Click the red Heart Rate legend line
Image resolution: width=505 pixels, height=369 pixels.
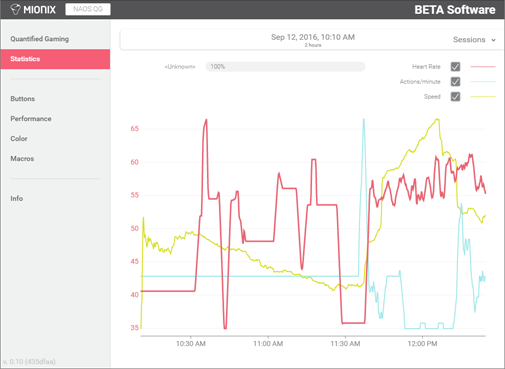(483, 67)
